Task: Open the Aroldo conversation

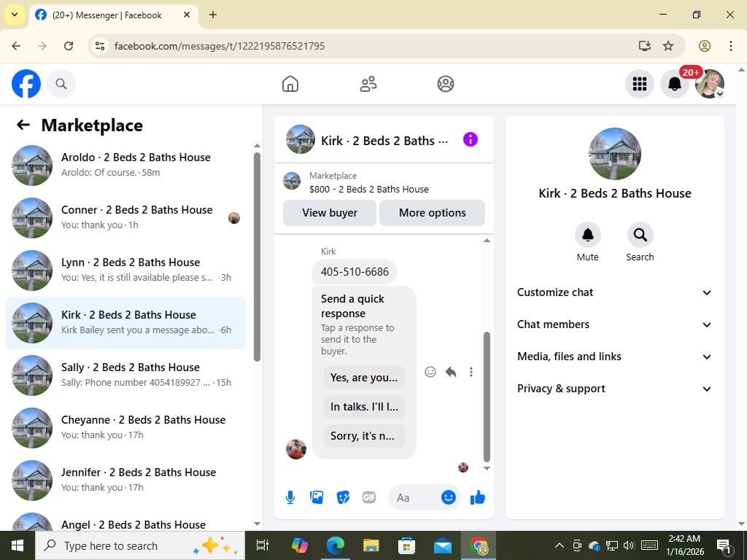Action: pyautogui.click(x=125, y=166)
